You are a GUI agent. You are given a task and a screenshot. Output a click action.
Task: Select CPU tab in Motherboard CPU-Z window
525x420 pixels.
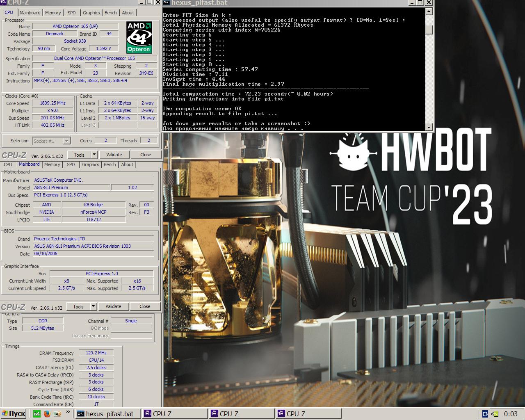click(x=8, y=164)
